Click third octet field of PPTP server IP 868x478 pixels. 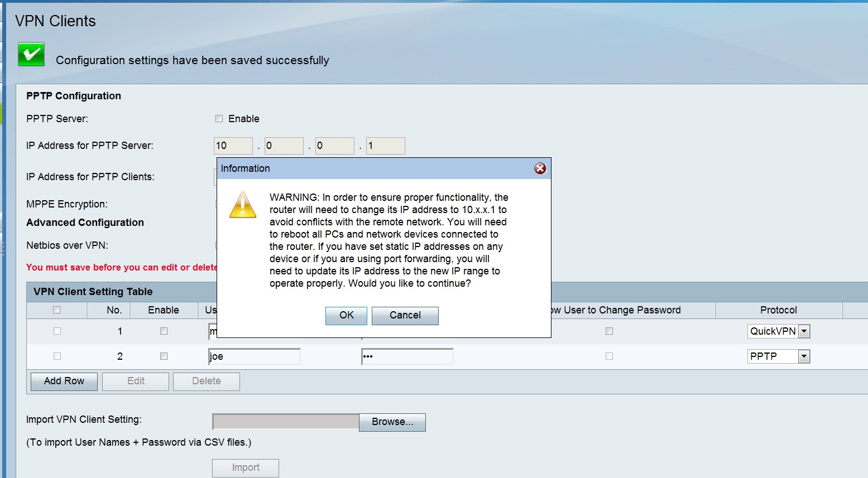coord(335,146)
